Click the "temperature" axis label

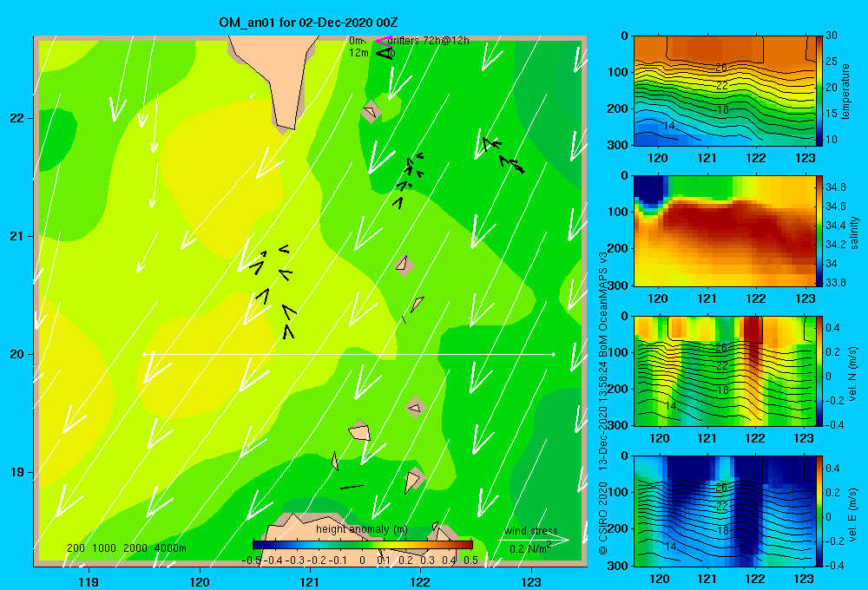coord(845,91)
